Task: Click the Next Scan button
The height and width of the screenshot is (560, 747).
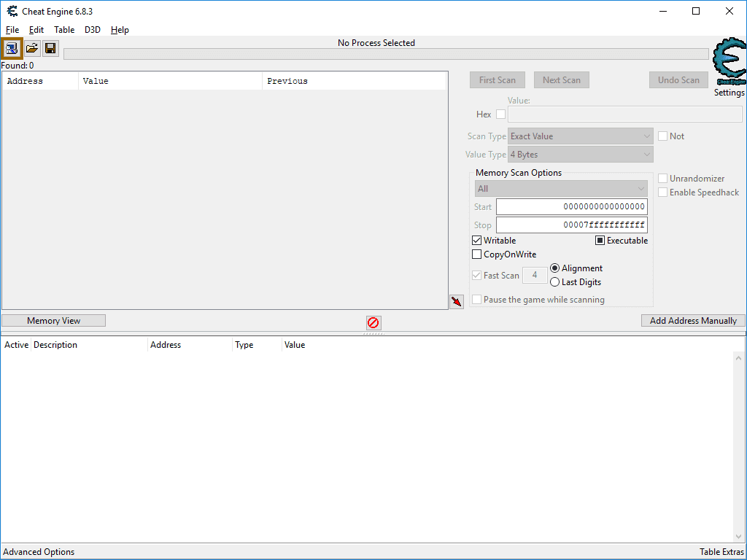Action: (562, 80)
